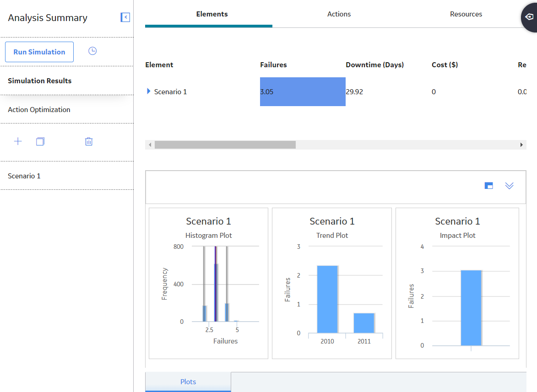537x392 pixels.
Task: Open the simulation history clock icon
Action: (x=92, y=51)
